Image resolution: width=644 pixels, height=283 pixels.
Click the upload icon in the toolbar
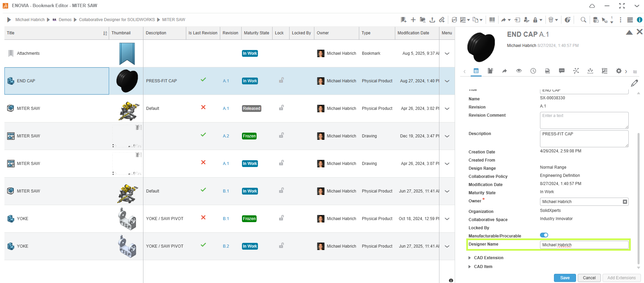(x=432, y=20)
